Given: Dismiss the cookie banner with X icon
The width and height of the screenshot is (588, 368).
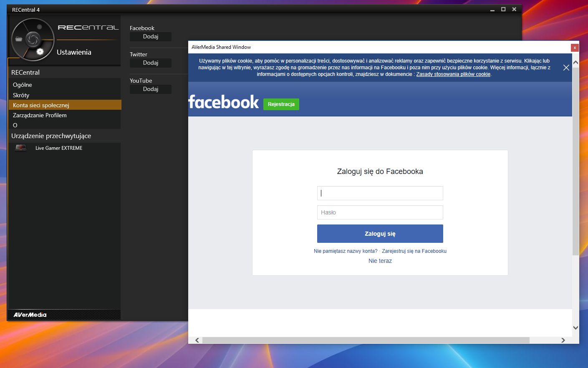Looking at the screenshot, I should pos(566,68).
